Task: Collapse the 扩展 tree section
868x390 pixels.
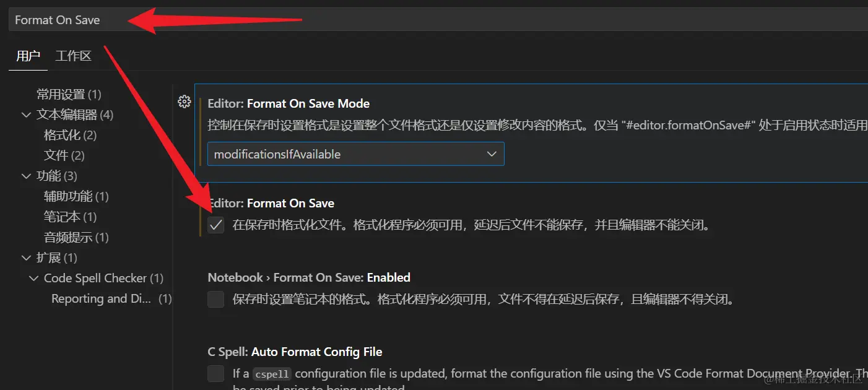Action: 26,258
